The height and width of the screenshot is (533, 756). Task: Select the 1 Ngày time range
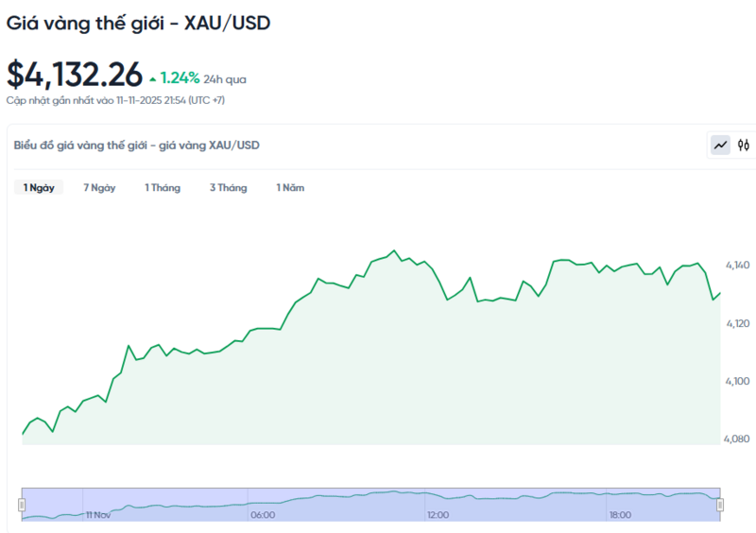pos(39,188)
